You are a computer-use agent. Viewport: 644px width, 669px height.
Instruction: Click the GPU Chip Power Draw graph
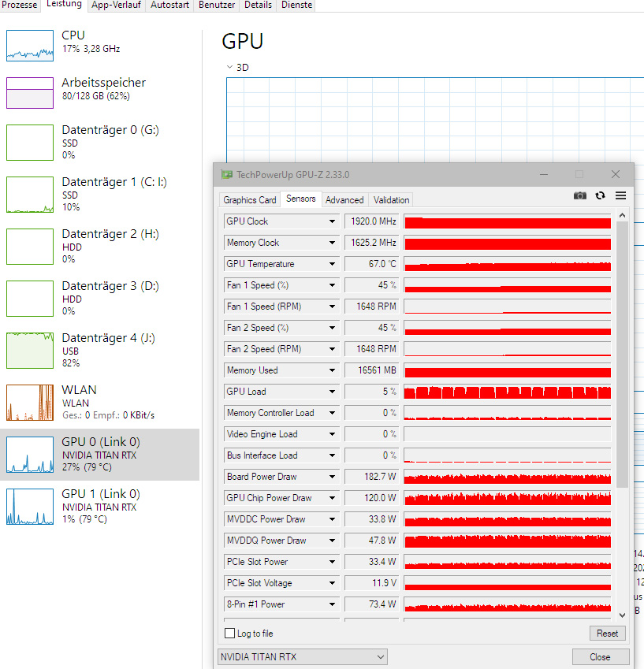(508, 498)
